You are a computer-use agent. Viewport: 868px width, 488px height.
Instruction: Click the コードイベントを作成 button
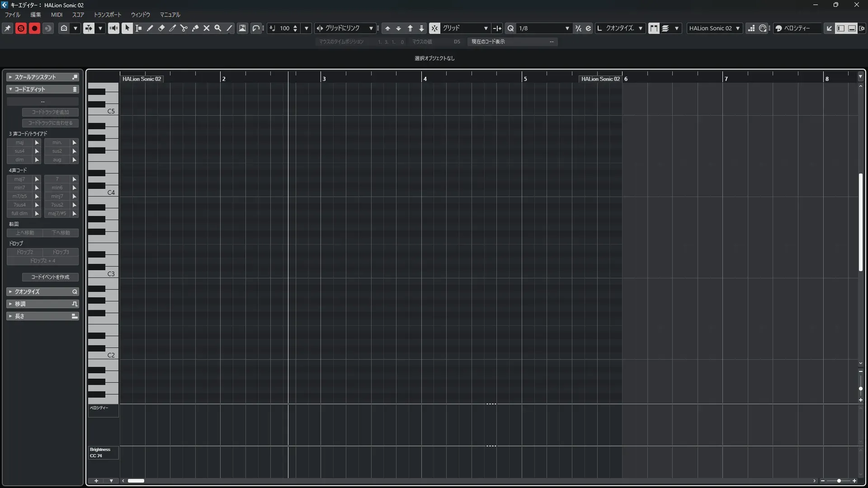(x=50, y=277)
